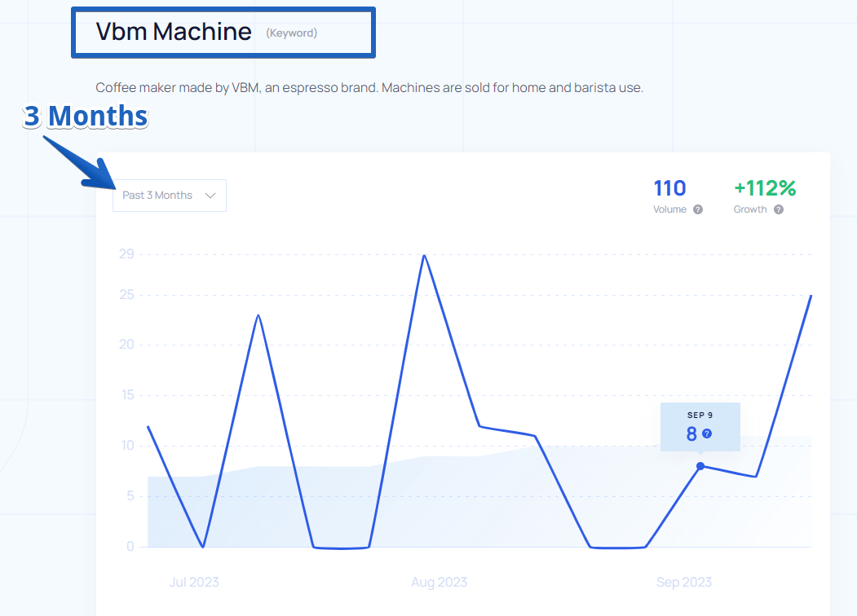This screenshot has width=857, height=616.
Task: Click the help icon in the Sep 9 tooltip
Action: pos(707,433)
